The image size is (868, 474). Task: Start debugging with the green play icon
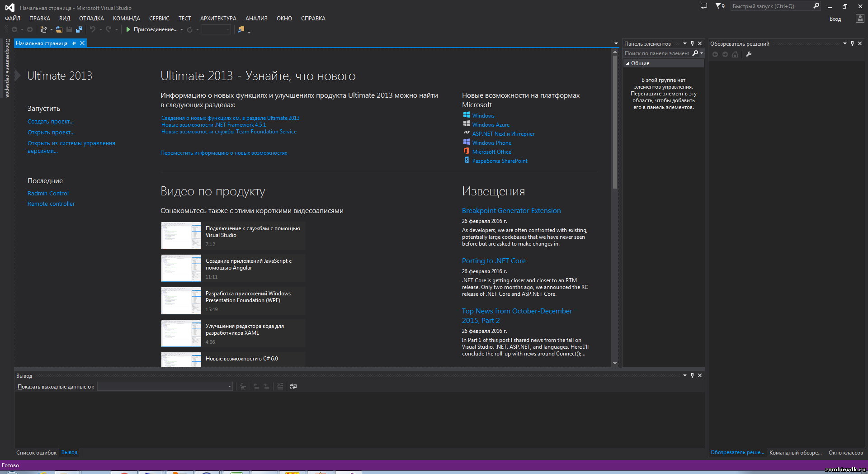point(128,29)
